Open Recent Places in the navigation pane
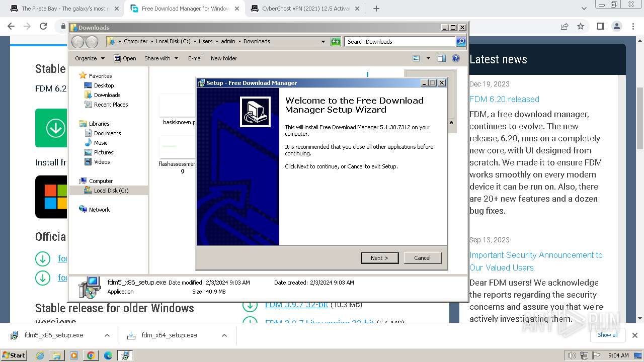This screenshot has height=362, width=644. 111,105
